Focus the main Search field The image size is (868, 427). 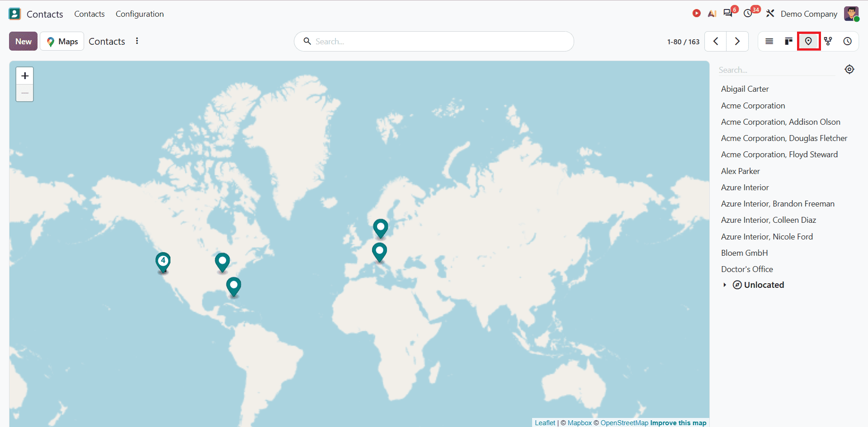click(434, 41)
